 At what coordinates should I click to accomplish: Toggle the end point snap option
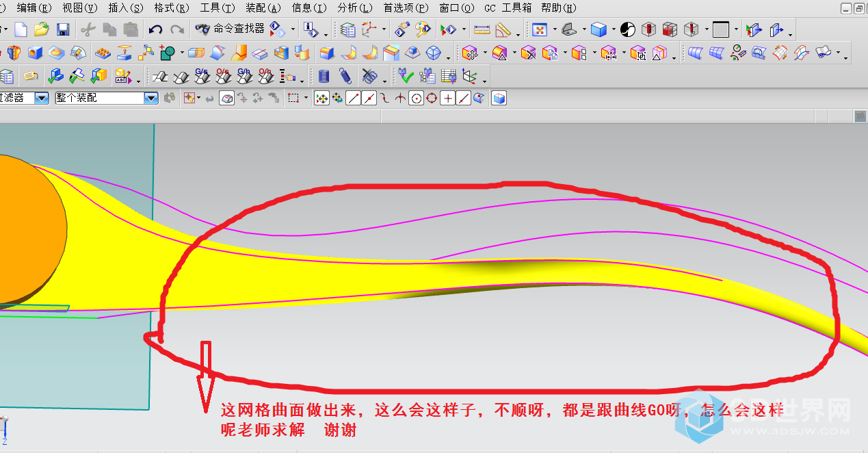pyautogui.click(x=354, y=98)
